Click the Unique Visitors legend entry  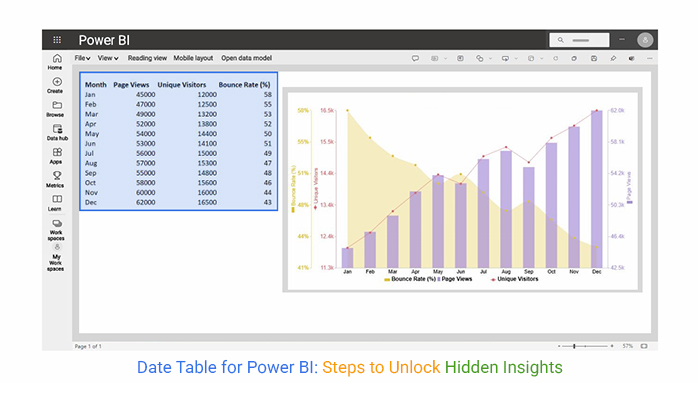(x=515, y=279)
